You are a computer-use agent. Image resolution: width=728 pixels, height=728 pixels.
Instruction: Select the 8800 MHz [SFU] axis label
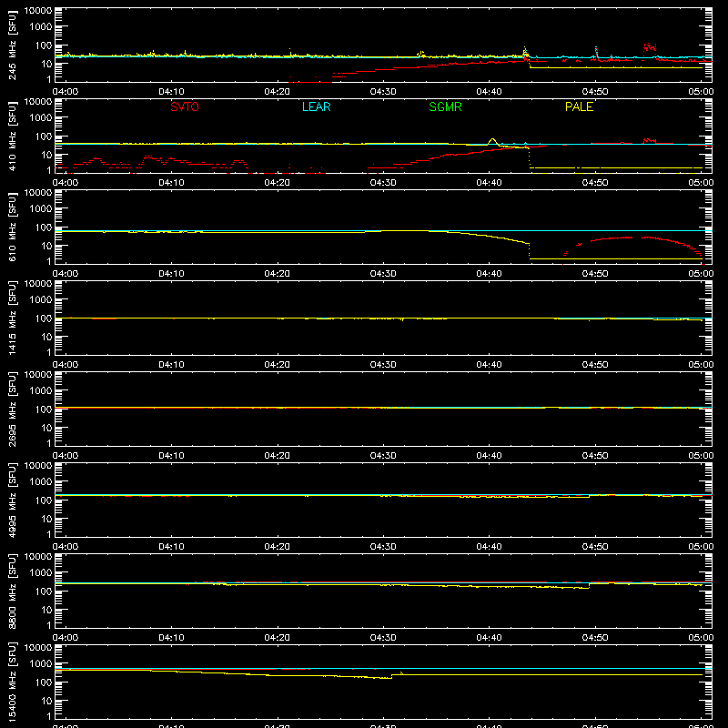coord(12,591)
